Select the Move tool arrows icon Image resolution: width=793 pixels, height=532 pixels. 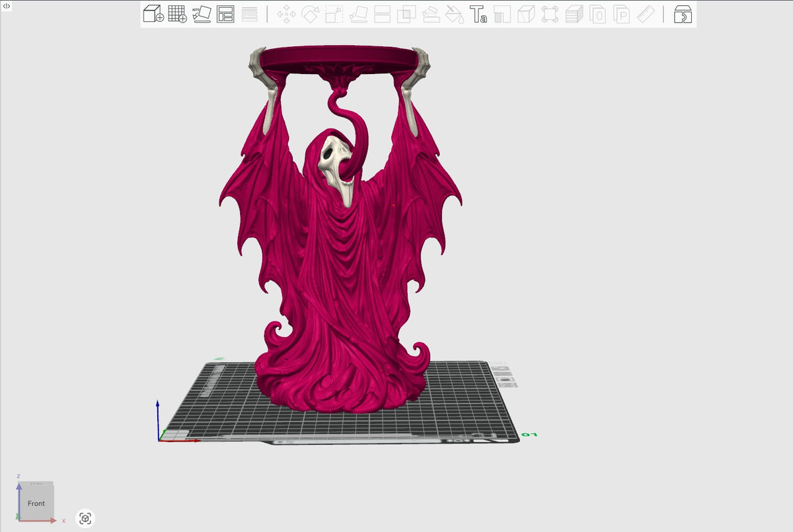pos(286,14)
